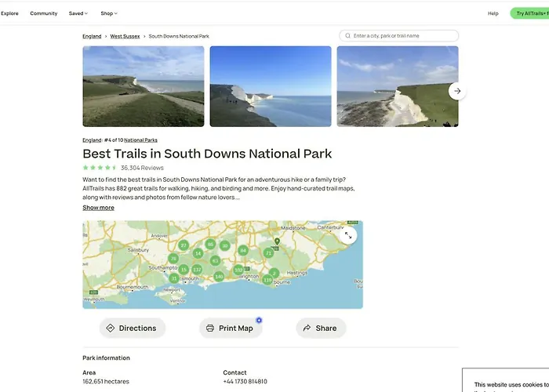This screenshot has height=392, width=549.
Task: Click the Directions button
Action: [133, 328]
